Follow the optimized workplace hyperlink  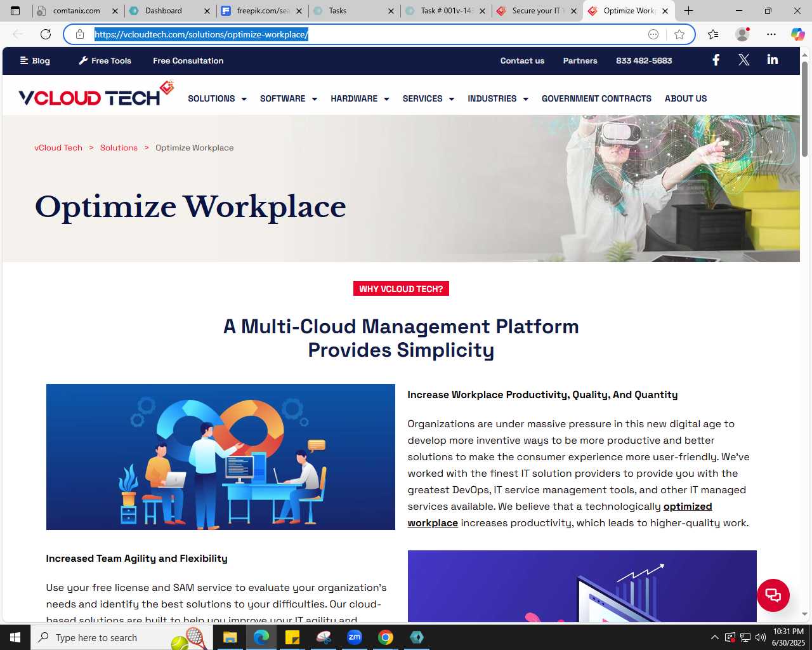[688, 507]
